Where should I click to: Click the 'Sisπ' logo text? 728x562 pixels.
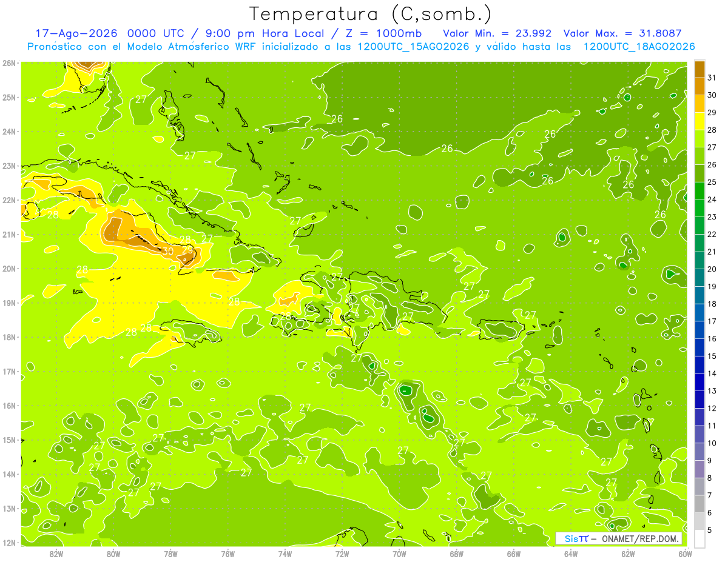576,538
